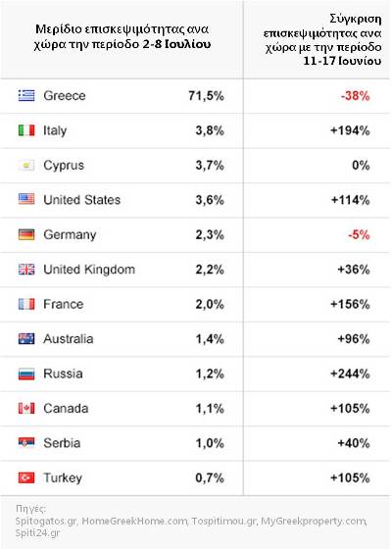Image resolution: width=392 pixels, height=549 pixels.
Task: Select the Germany flag icon
Action: pyautogui.click(x=26, y=234)
